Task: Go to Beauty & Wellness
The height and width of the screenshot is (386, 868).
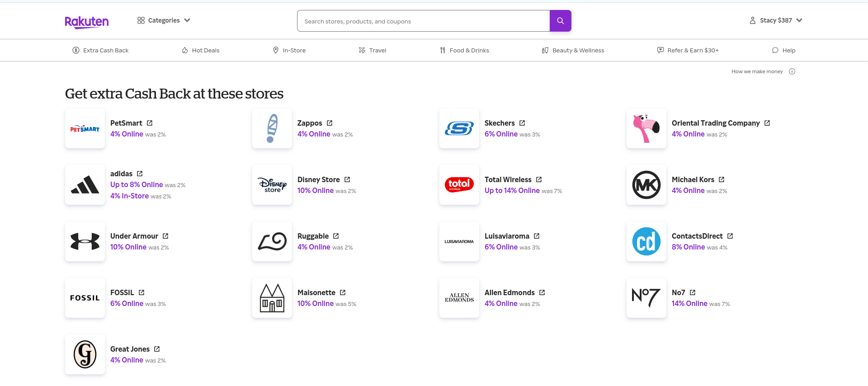Action: point(573,50)
